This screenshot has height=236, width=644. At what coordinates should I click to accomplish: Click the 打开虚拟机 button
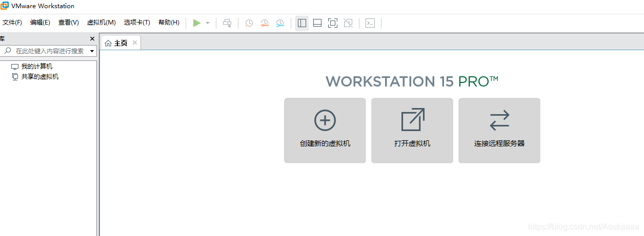tap(412, 131)
